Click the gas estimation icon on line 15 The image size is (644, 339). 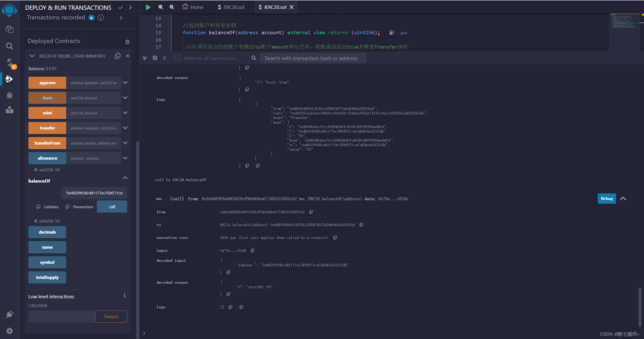(391, 33)
